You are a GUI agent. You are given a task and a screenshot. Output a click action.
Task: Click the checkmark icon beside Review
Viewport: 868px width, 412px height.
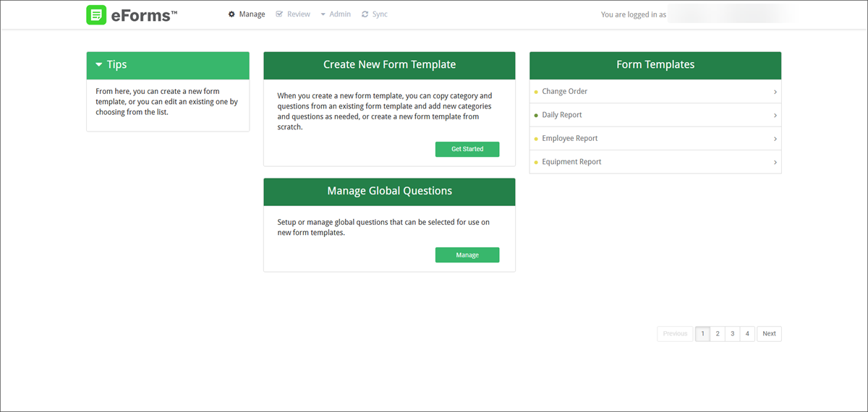pos(279,14)
